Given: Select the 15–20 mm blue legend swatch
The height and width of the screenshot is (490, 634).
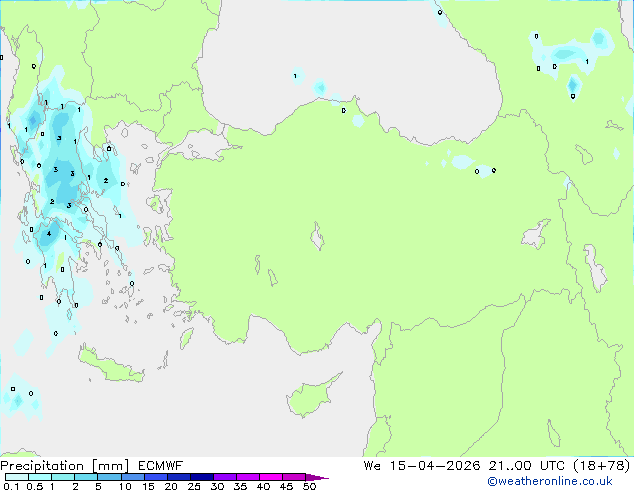Looking at the screenshot, I should (155, 477).
